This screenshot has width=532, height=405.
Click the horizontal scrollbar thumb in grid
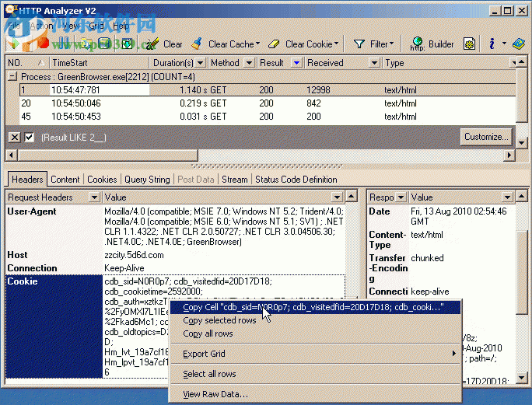tap(108, 155)
